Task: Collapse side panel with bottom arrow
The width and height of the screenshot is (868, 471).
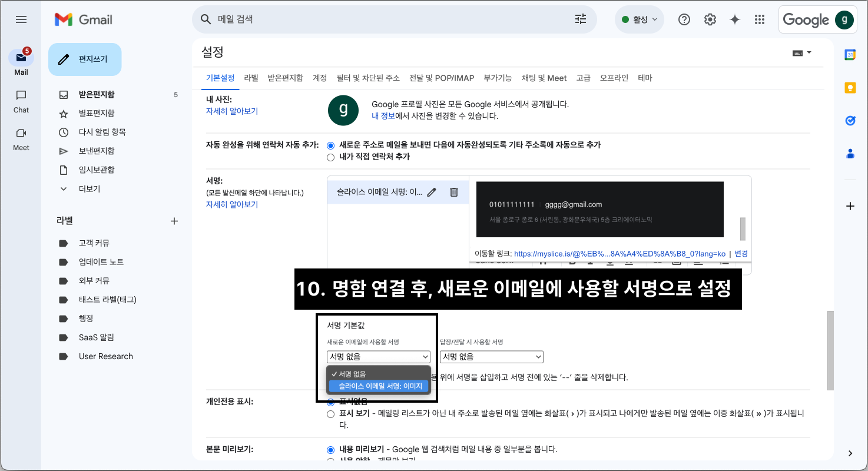Action: coord(850,453)
